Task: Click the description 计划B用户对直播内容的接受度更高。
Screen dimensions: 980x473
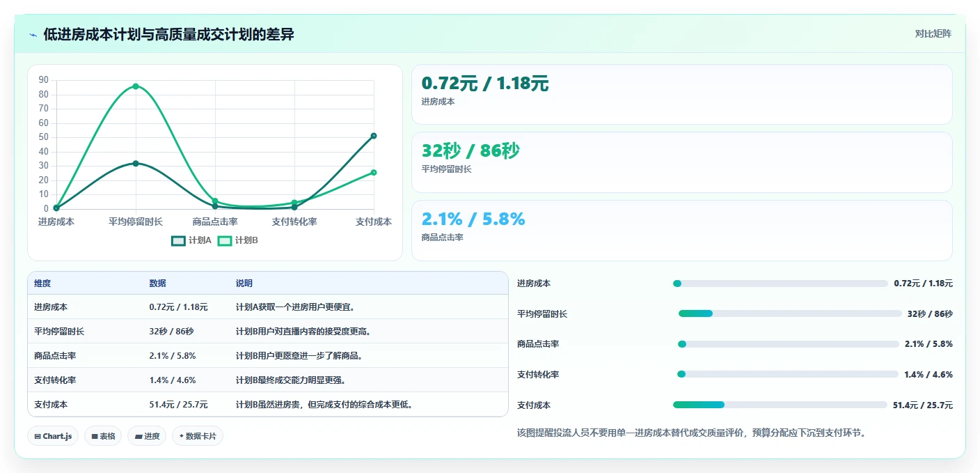Action: 303,332
